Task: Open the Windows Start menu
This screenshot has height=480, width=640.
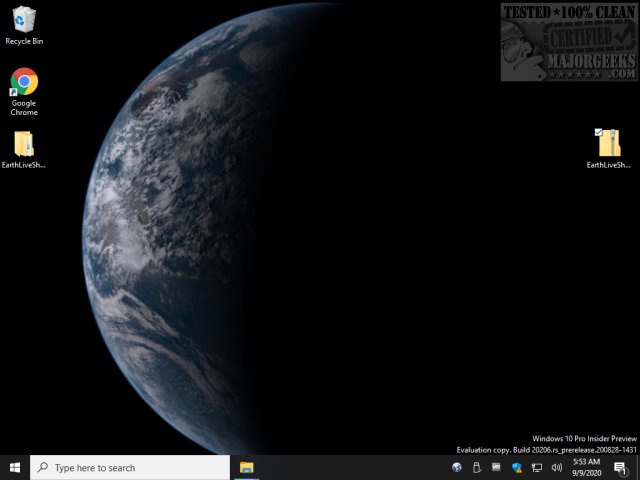Action: (x=15, y=467)
